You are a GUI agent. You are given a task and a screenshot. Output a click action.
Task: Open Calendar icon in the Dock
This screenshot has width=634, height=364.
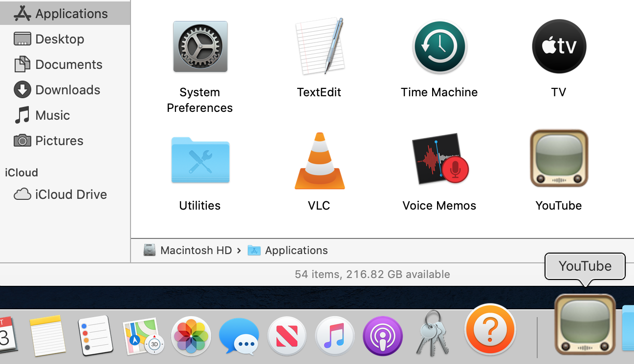click(8, 335)
